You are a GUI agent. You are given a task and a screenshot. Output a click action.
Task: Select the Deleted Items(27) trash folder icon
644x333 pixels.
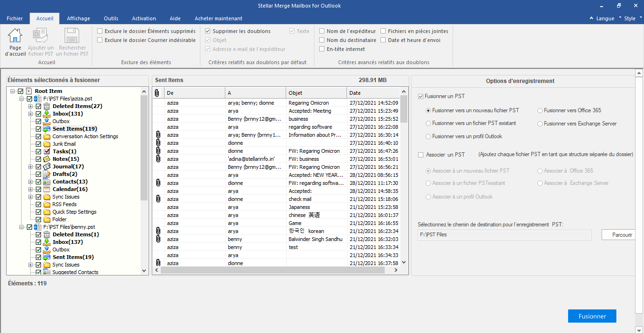coord(47,106)
